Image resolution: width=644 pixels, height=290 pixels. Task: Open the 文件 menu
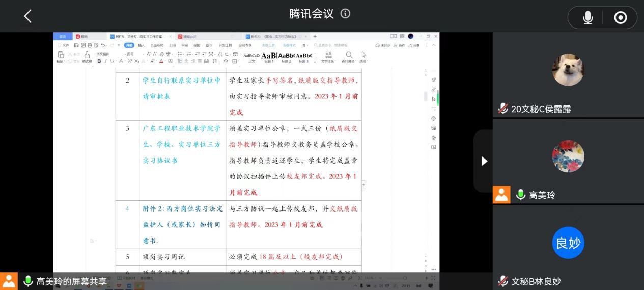coord(63,45)
